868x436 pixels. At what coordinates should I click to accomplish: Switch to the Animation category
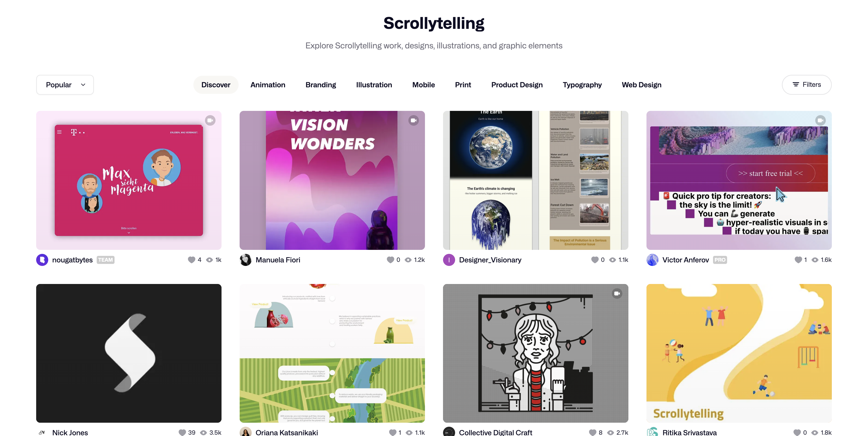267,85
